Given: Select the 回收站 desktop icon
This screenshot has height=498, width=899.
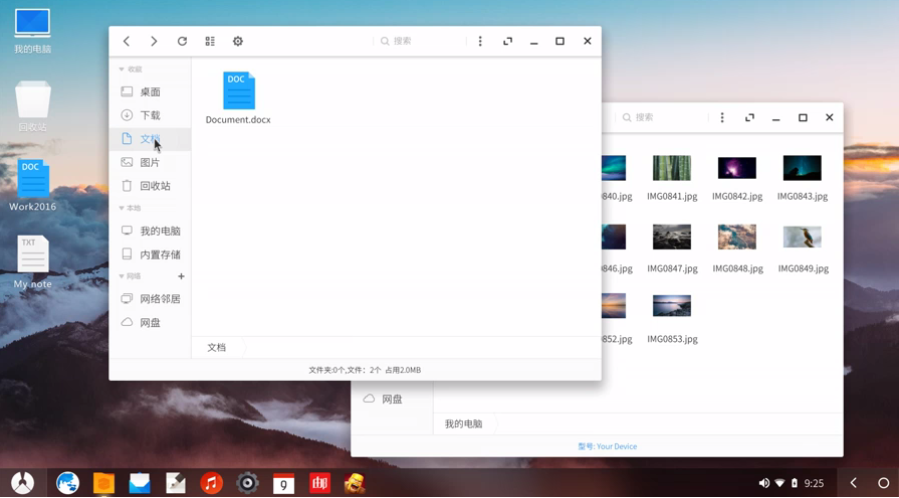Looking at the screenshot, I should point(33,107).
